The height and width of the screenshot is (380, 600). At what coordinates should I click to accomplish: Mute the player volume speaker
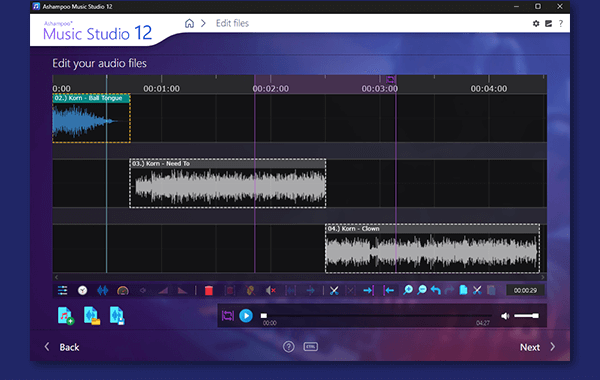pyautogui.click(x=505, y=316)
